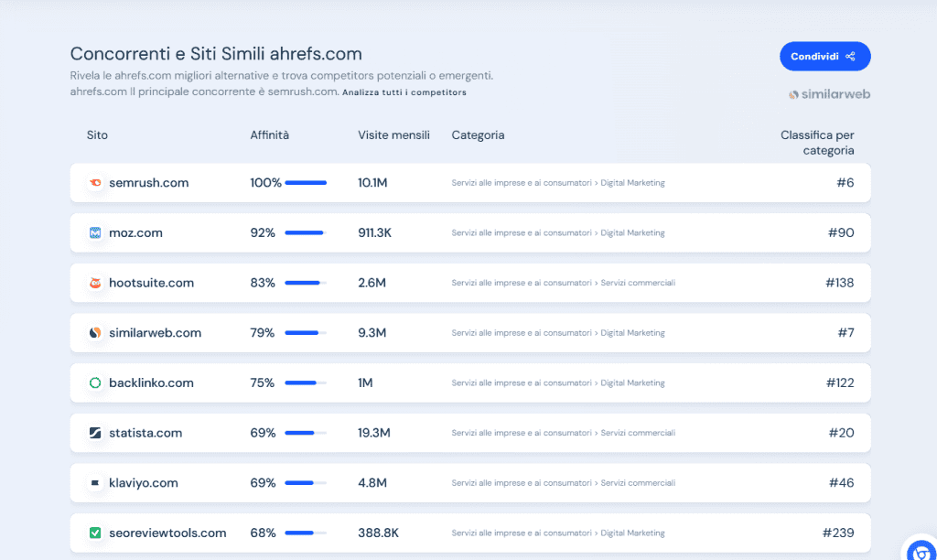Click the similarweb logo at top right
This screenshot has height=560, width=937.
tap(829, 94)
